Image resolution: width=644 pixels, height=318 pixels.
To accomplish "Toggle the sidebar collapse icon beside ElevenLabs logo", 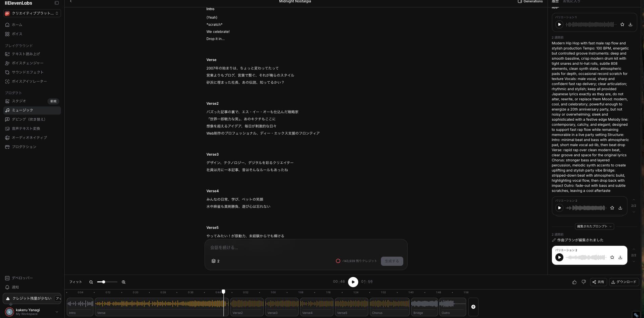I will pyautogui.click(x=57, y=3).
